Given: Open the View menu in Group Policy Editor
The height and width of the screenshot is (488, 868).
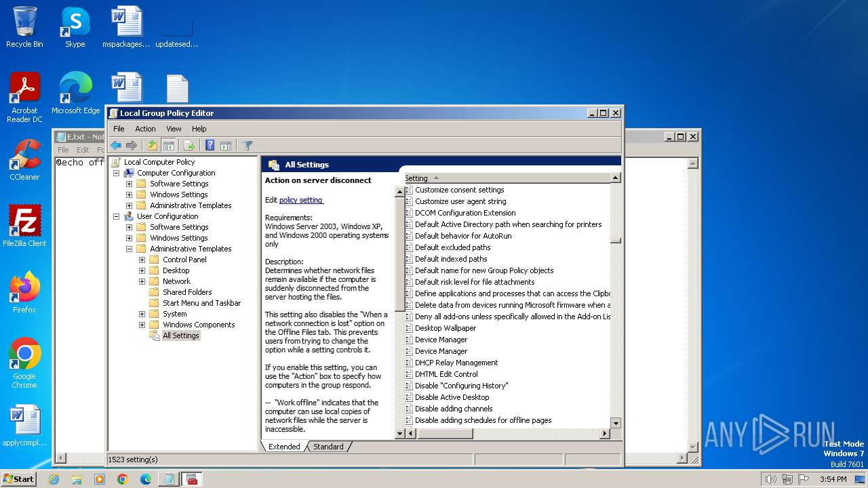Looking at the screenshot, I should pos(174,129).
